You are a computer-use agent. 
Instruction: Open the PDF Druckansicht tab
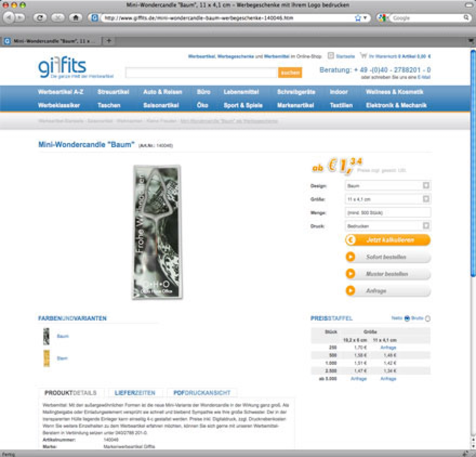202,393
